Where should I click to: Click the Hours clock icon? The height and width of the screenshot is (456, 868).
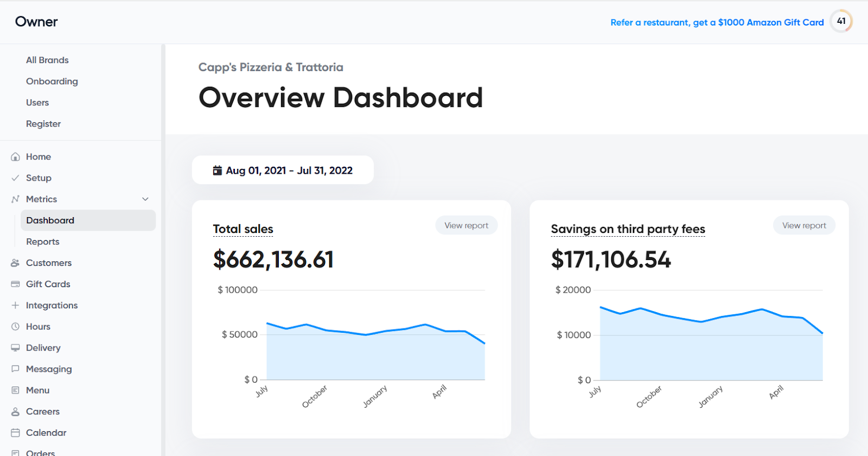(x=15, y=326)
